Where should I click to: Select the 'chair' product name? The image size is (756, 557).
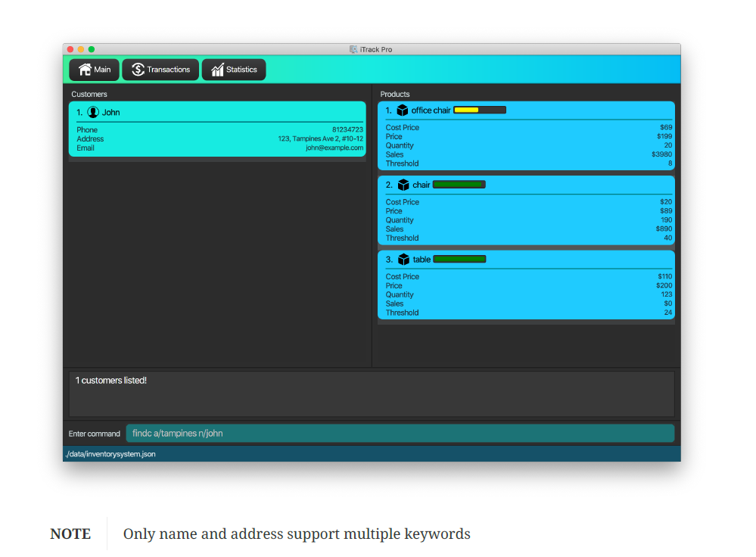tap(421, 185)
